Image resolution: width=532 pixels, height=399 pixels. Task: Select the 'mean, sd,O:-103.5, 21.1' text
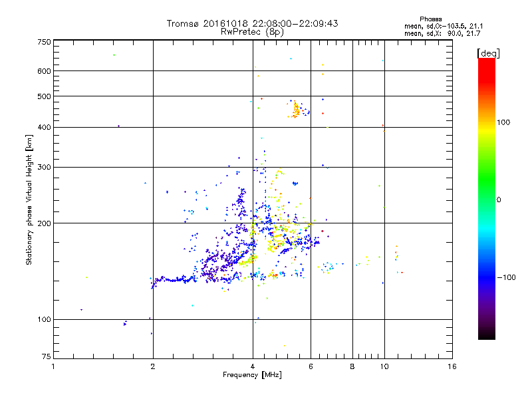pos(444,27)
